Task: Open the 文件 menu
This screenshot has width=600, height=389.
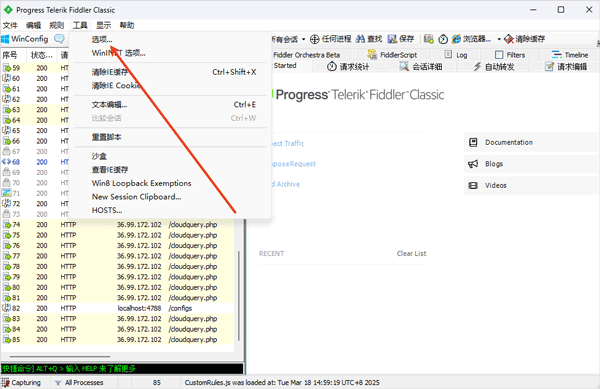Action: [10, 25]
